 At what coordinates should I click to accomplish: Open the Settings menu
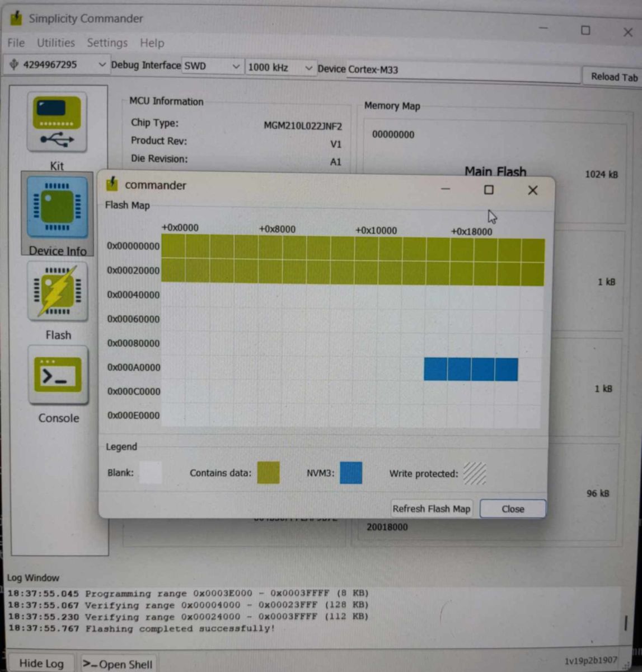107,43
